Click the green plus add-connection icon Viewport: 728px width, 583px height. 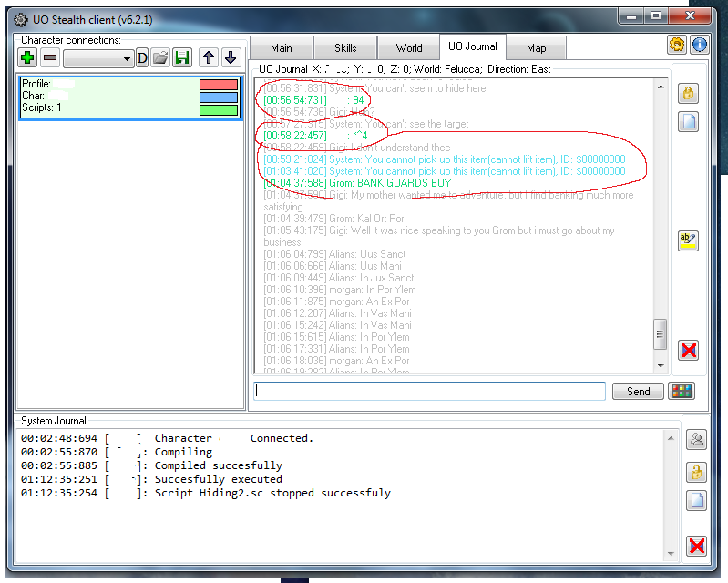coord(27,58)
